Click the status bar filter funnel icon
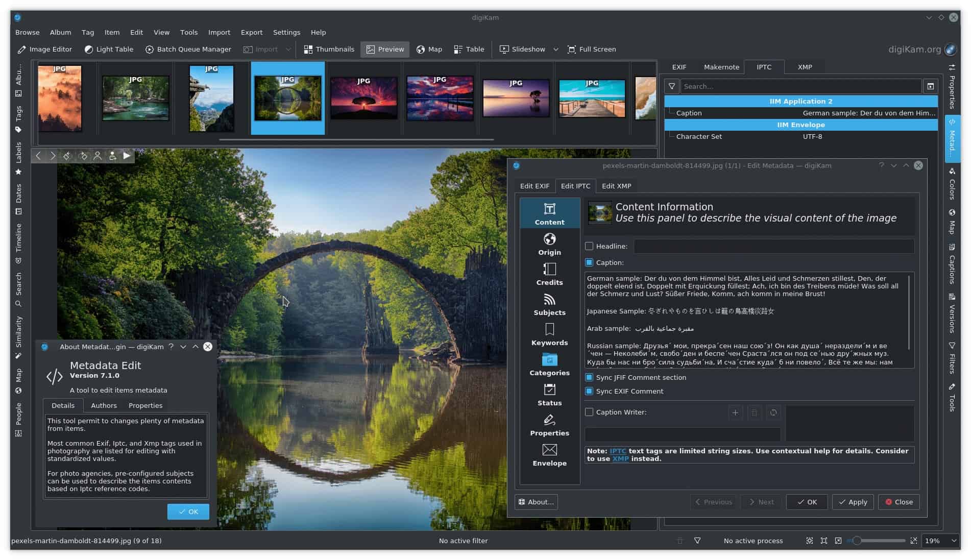 pos(697,541)
